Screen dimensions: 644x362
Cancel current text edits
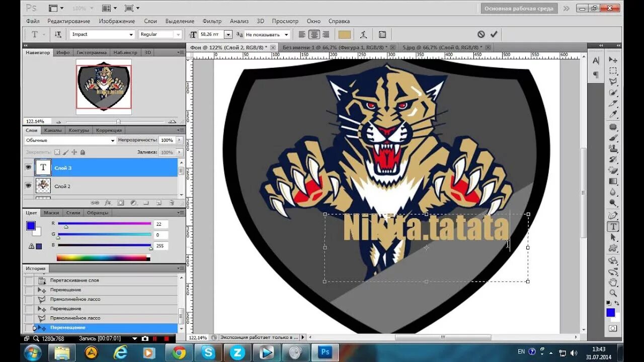tap(481, 34)
